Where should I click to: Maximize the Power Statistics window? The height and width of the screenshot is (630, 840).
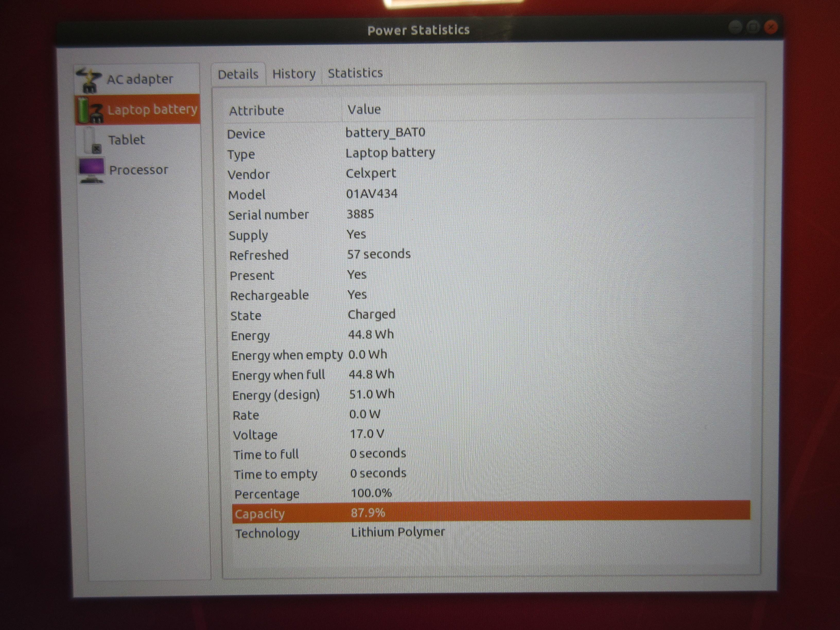pos(753,27)
